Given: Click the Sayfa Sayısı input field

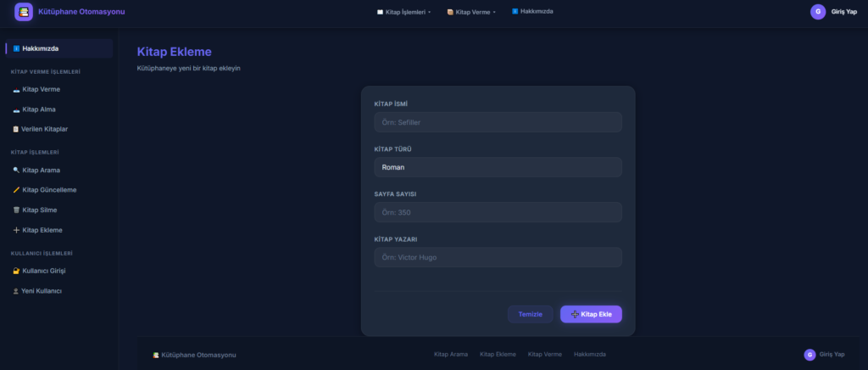Looking at the screenshot, I should (x=498, y=212).
